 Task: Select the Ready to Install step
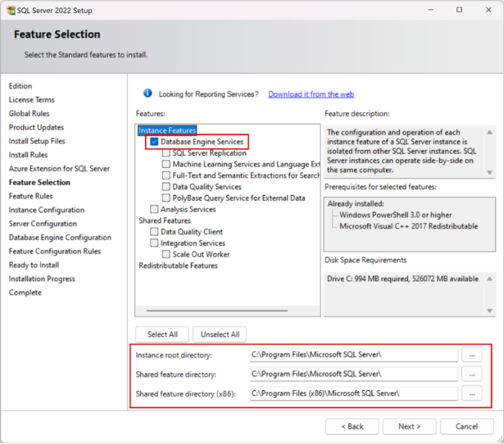coord(33,265)
